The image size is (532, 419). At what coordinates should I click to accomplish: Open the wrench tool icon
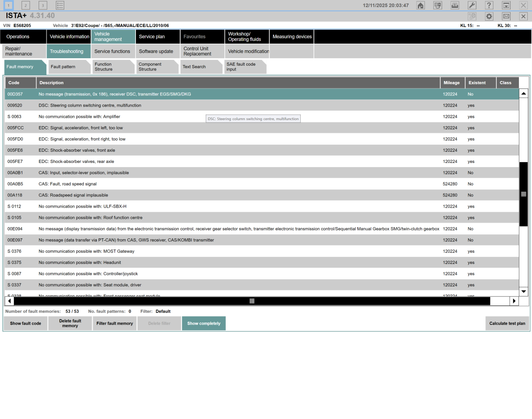tap(472, 6)
